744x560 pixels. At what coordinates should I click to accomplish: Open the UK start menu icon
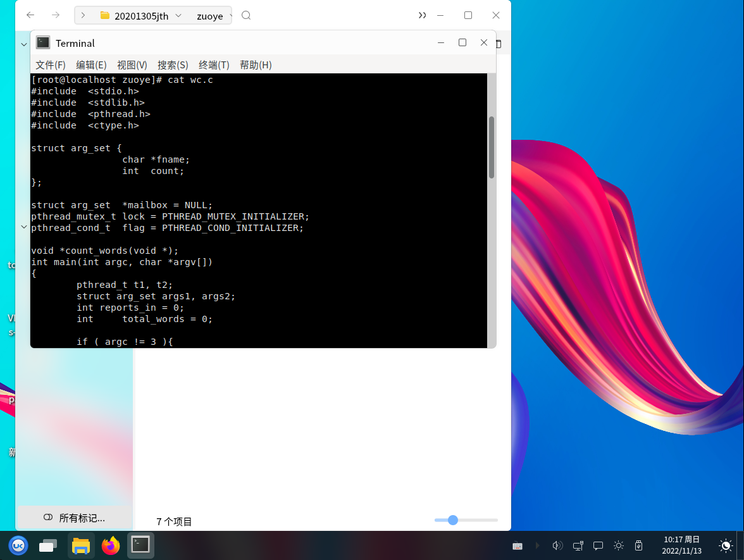(18, 545)
